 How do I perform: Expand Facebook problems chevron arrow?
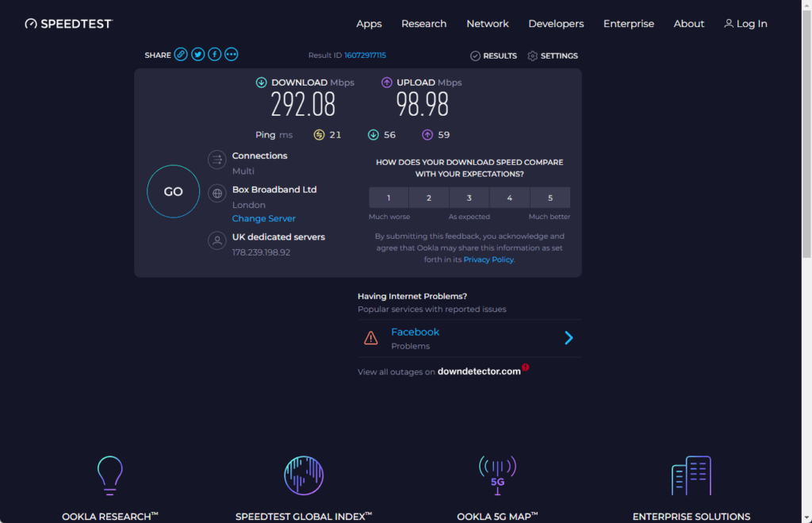569,338
